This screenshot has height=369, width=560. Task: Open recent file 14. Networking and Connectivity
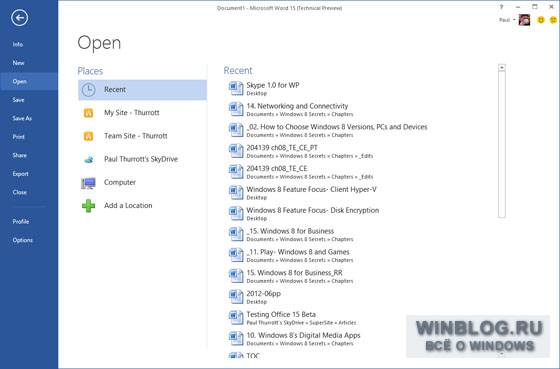(297, 106)
